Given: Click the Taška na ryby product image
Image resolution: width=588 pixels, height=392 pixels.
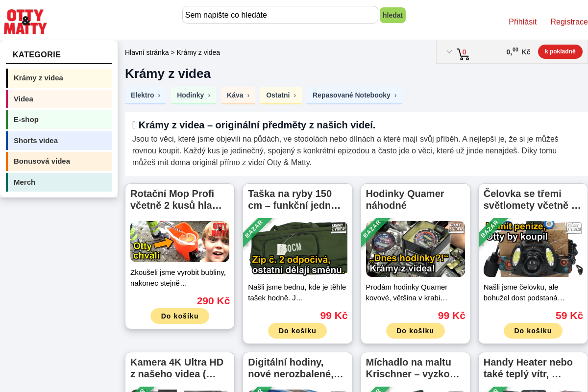Looking at the screenshot, I should (297, 248).
